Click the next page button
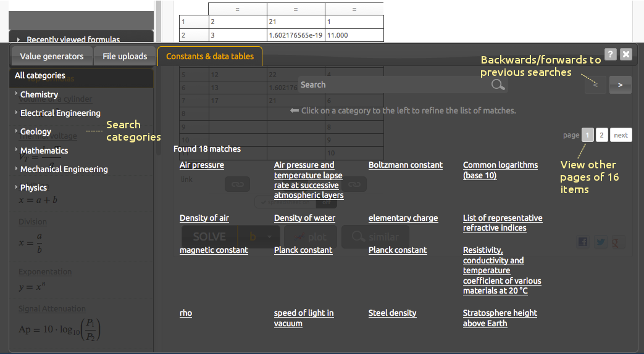 (x=621, y=135)
